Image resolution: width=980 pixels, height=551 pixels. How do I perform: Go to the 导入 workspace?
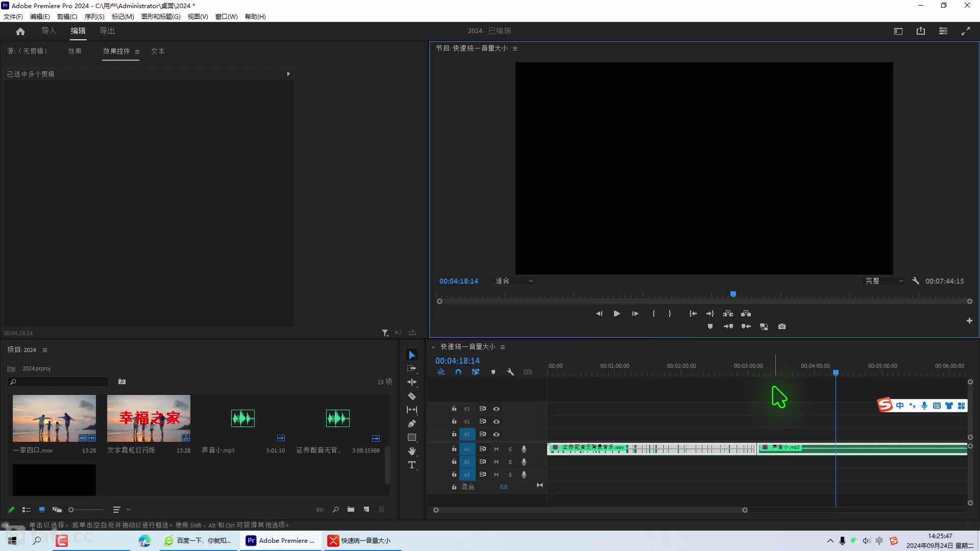pos(48,31)
